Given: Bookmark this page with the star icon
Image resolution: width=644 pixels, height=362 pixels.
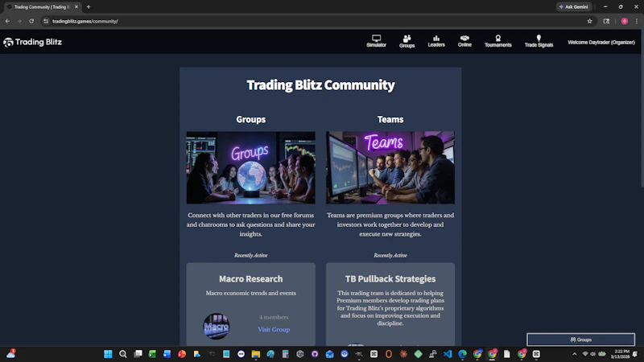Looking at the screenshot, I should tap(589, 21).
